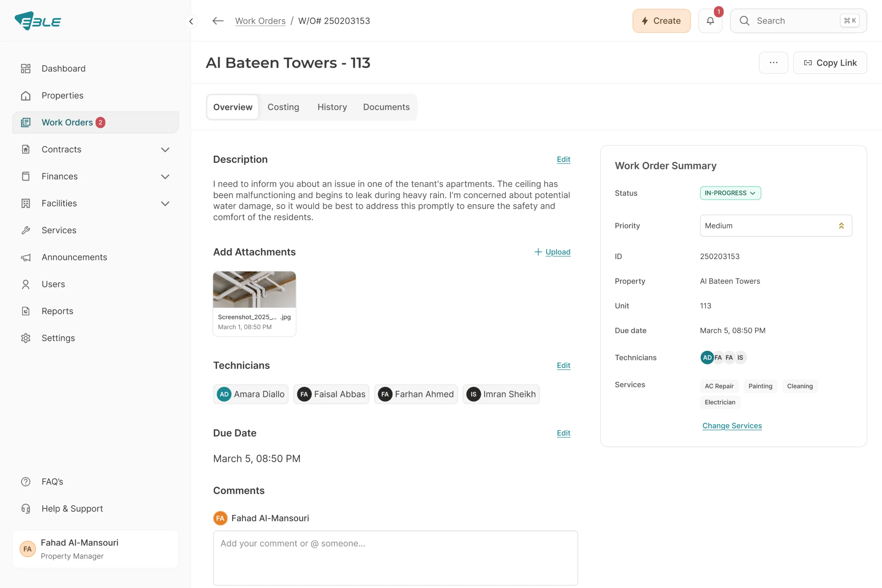Open Reports in sidebar

coord(58,311)
